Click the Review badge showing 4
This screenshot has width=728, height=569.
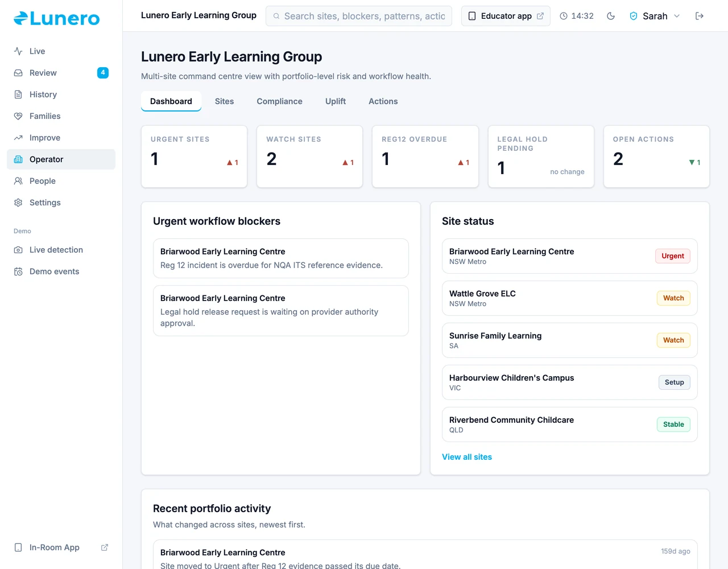103,73
